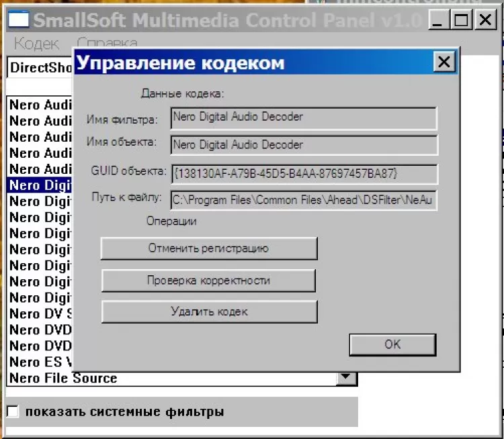Click Отменить регистрацию button
The width and height of the screenshot is (504, 439).
(x=209, y=248)
